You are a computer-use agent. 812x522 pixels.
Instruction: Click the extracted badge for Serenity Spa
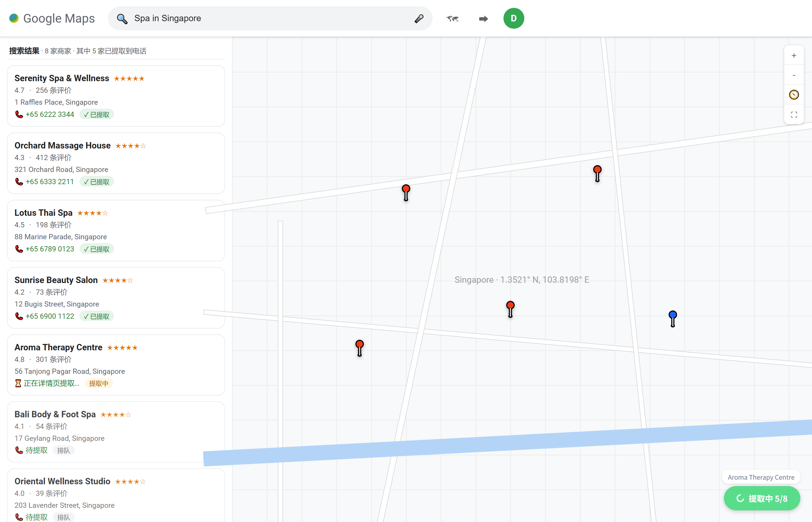[x=97, y=115]
